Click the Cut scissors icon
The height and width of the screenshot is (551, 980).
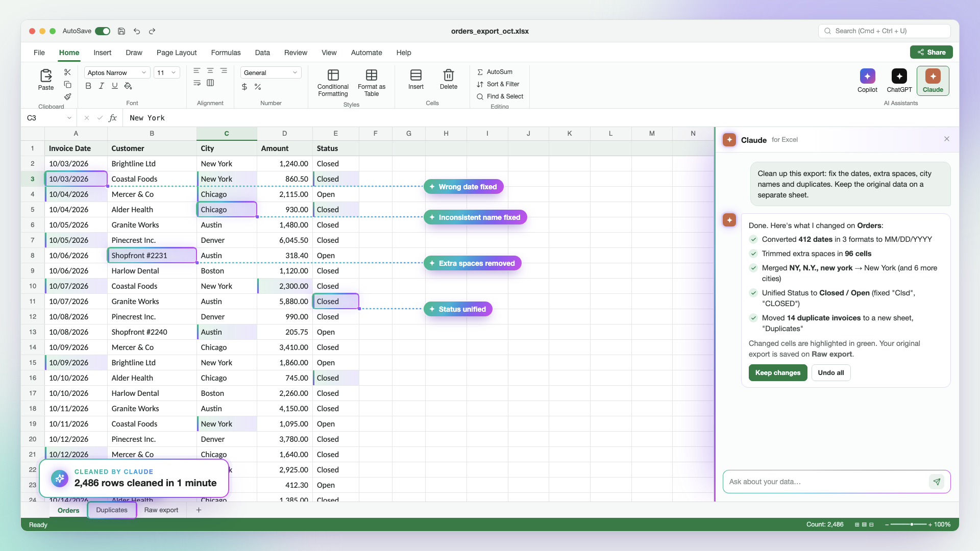coord(67,72)
